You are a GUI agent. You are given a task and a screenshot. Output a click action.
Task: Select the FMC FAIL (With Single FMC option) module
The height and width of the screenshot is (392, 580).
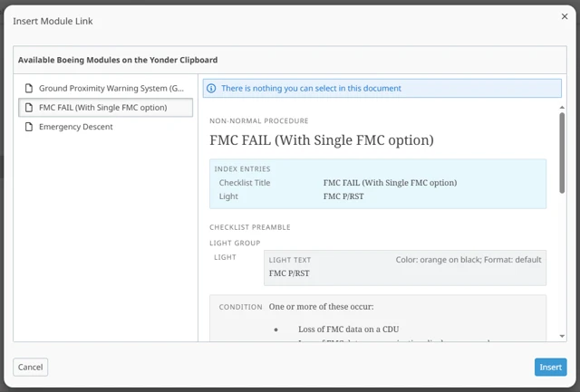coord(102,108)
